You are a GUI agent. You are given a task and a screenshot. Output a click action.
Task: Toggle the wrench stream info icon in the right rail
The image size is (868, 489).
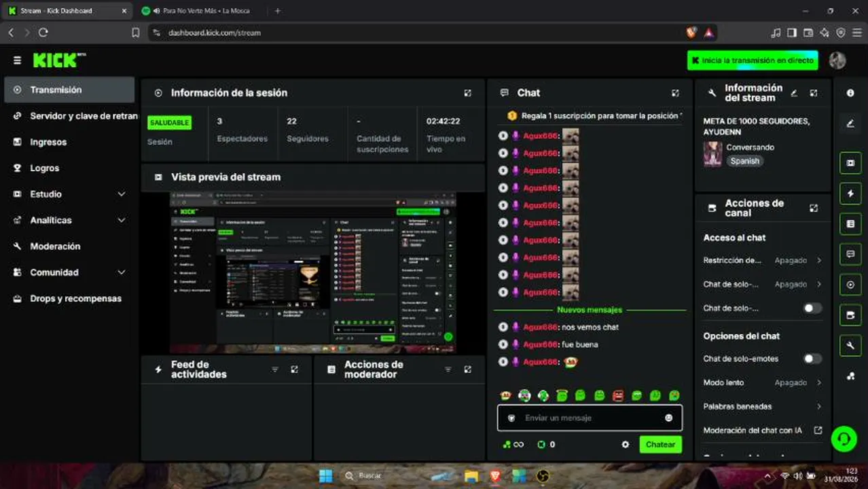(850, 345)
